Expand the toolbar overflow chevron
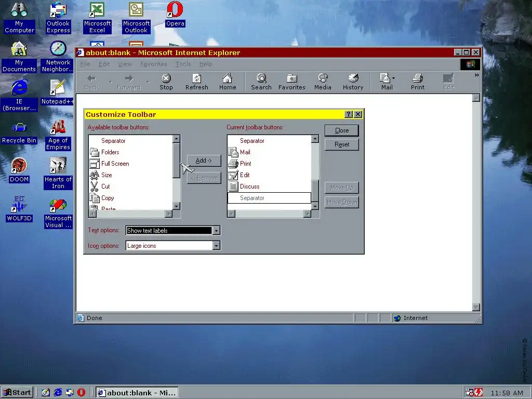The image size is (532, 399). [477, 75]
